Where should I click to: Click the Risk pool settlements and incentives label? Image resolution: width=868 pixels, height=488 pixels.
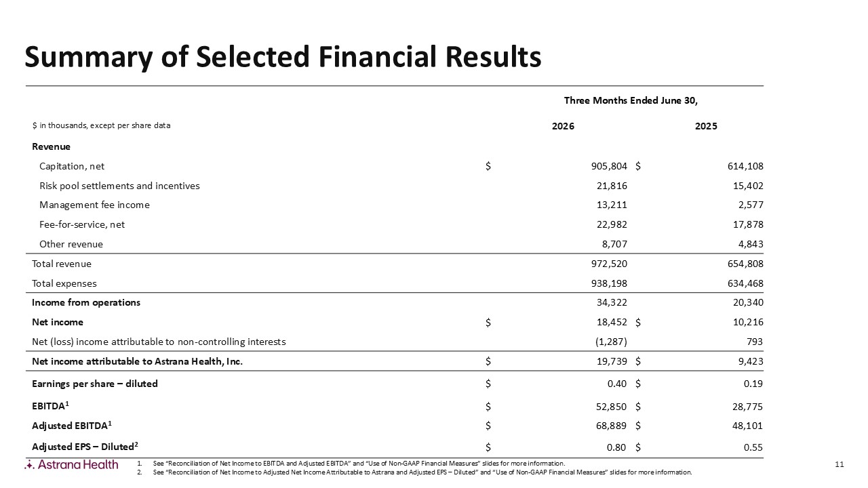tap(119, 186)
